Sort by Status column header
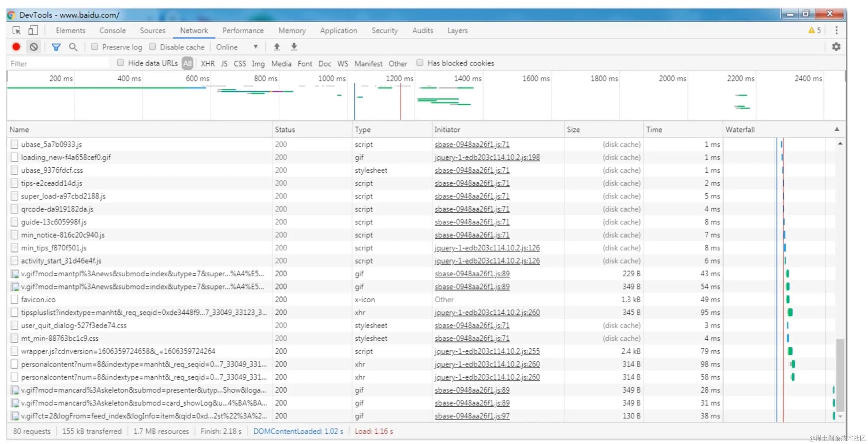868x444 pixels. coord(312,129)
